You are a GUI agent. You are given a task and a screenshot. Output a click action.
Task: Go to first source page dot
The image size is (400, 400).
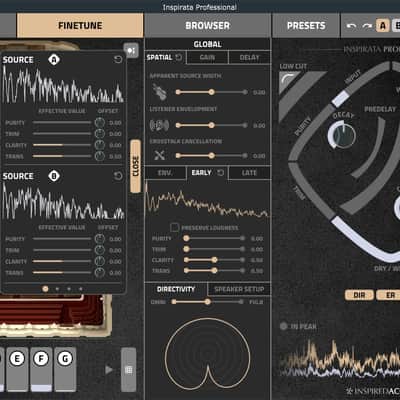pyautogui.click(x=46, y=289)
